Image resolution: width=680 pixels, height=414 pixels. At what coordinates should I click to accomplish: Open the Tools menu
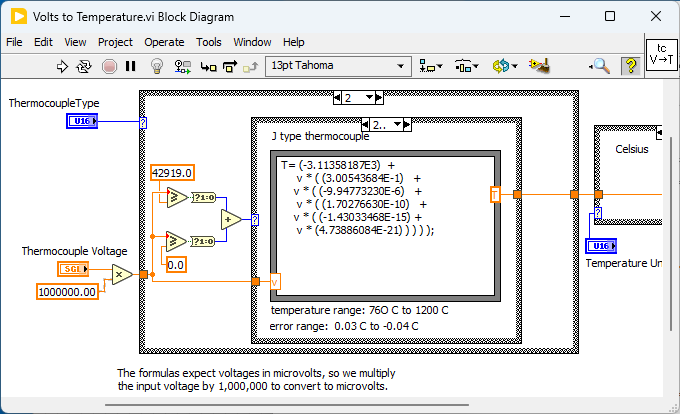pyautogui.click(x=209, y=42)
